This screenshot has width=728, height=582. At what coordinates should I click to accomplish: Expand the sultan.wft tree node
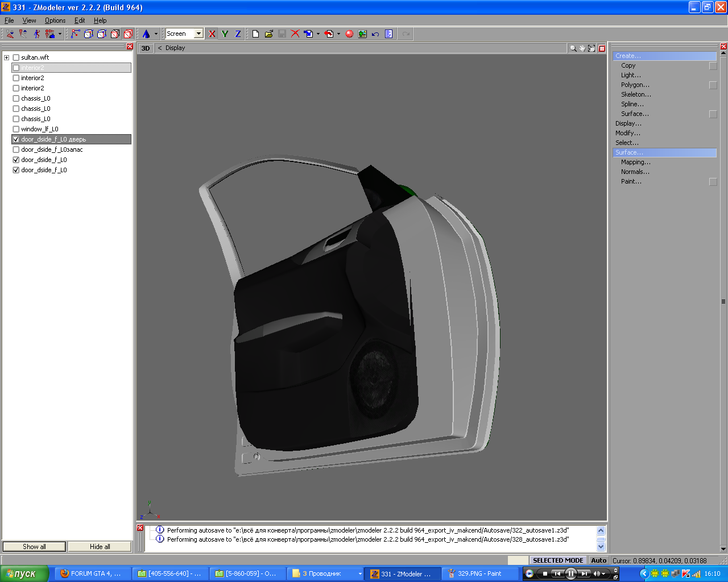pyautogui.click(x=7, y=57)
